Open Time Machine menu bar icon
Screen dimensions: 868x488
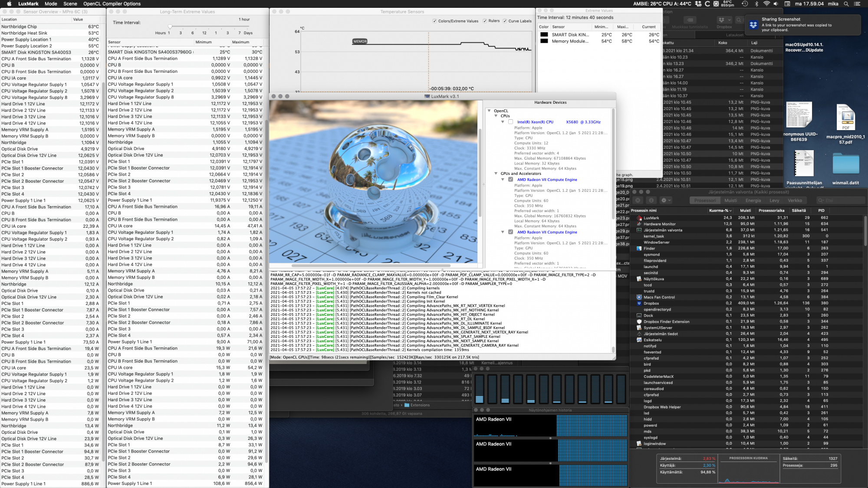click(x=745, y=3)
